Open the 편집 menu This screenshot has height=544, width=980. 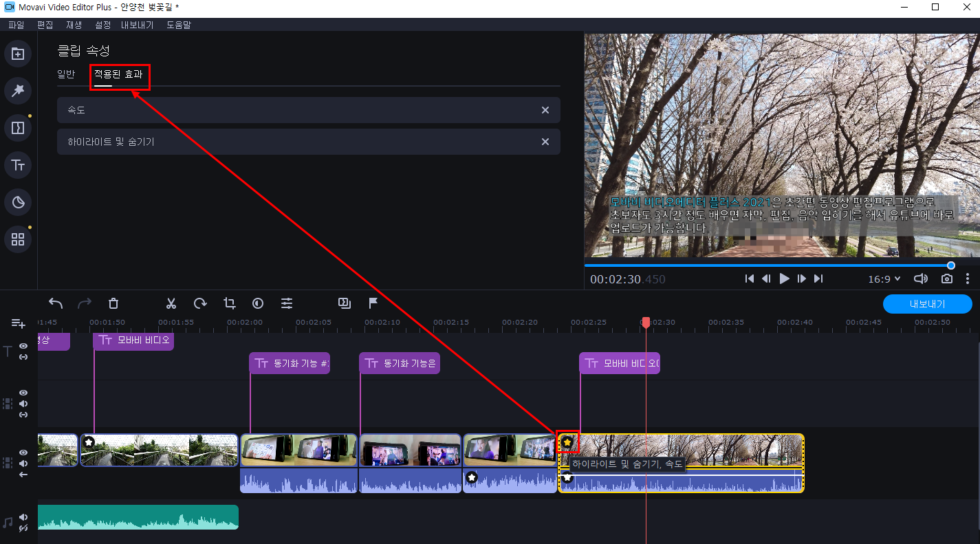tap(45, 25)
